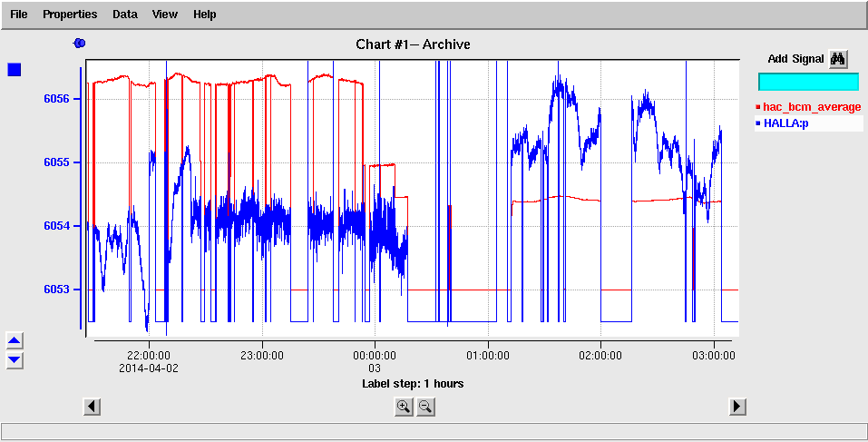Click the small blue circle icon beside chart title
This screenshot has height=442, width=868.
tap(80, 44)
